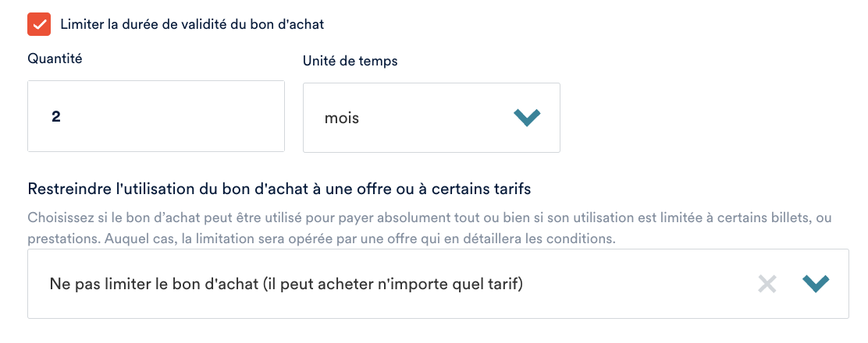Clear the voucher restriction with the X icon

767,284
